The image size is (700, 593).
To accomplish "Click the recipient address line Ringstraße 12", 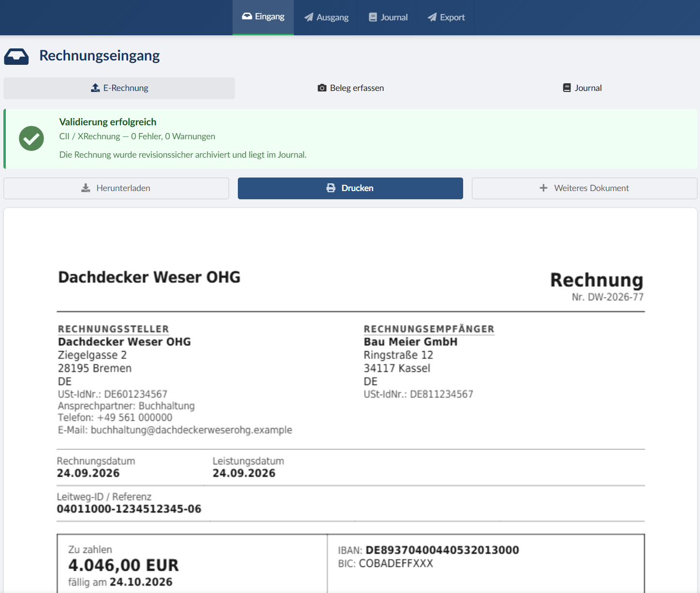I will tap(398, 355).
